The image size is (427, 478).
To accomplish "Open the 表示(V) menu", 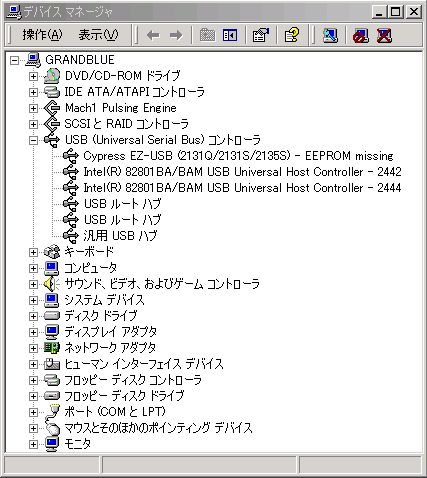I will (98, 34).
